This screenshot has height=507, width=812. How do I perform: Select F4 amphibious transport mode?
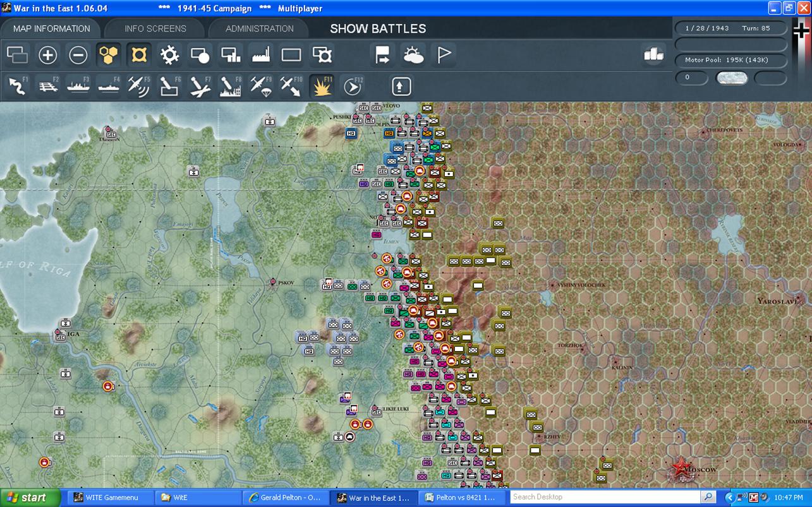click(x=109, y=86)
